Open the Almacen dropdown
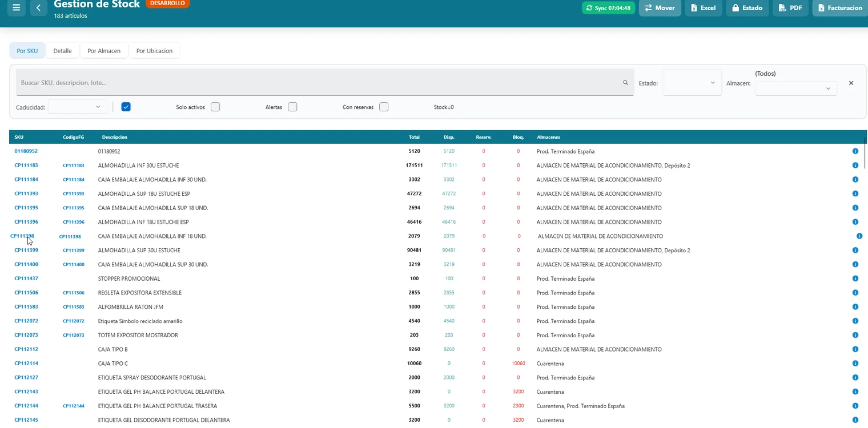868x428 pixels. click(x=796, y=88)
